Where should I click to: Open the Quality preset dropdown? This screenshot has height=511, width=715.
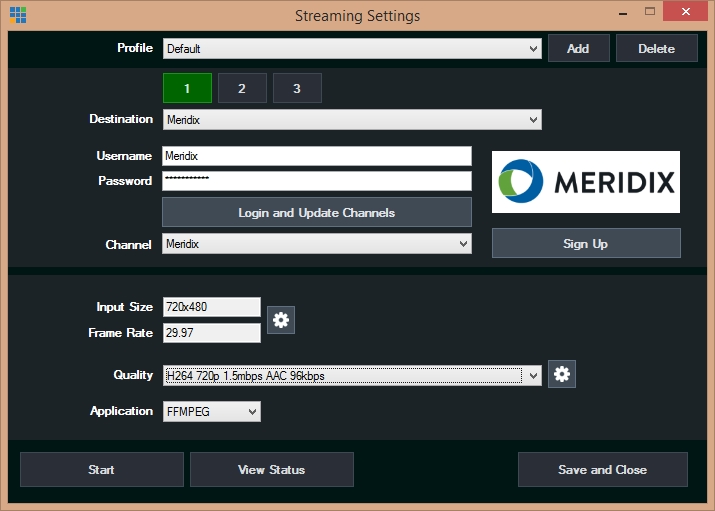[x=351, y=375]
